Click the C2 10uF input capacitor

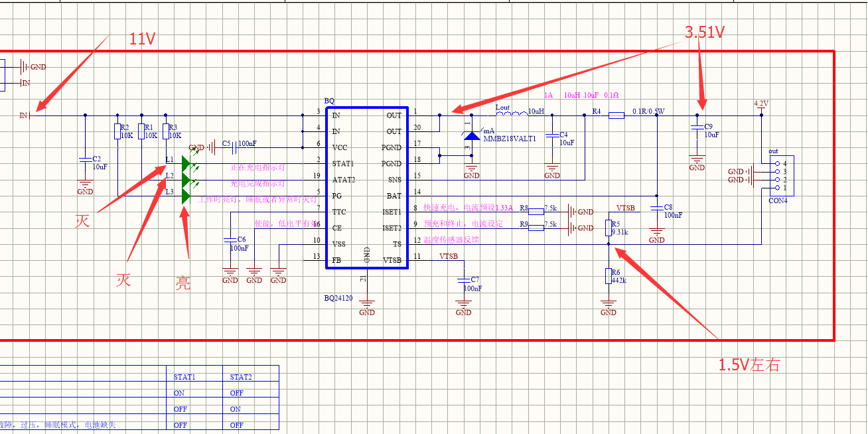tap(85, 159)
